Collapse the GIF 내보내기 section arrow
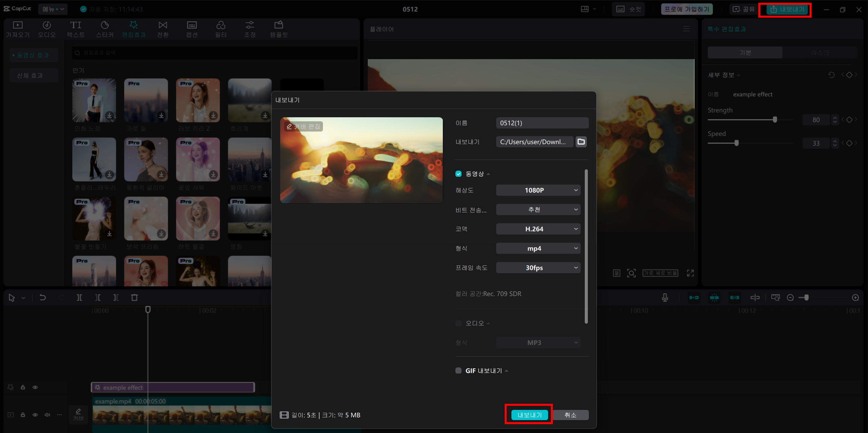868x433 pixels. (x=506, y=371)
